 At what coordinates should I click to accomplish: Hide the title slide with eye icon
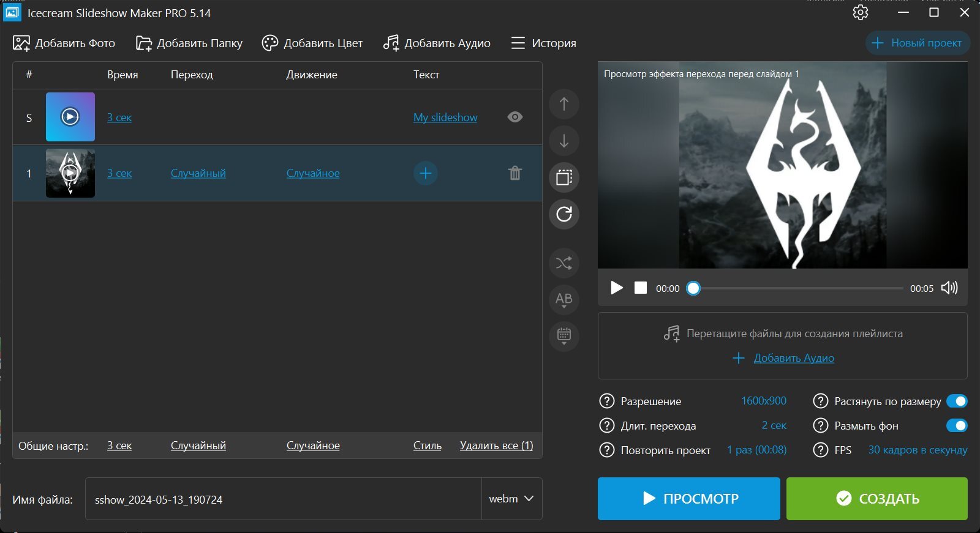(515, 117)
